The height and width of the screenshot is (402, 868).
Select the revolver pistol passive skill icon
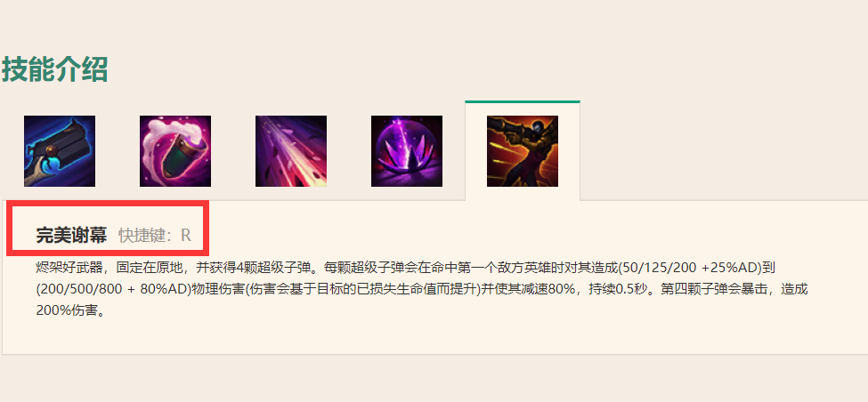pos(60,151)
